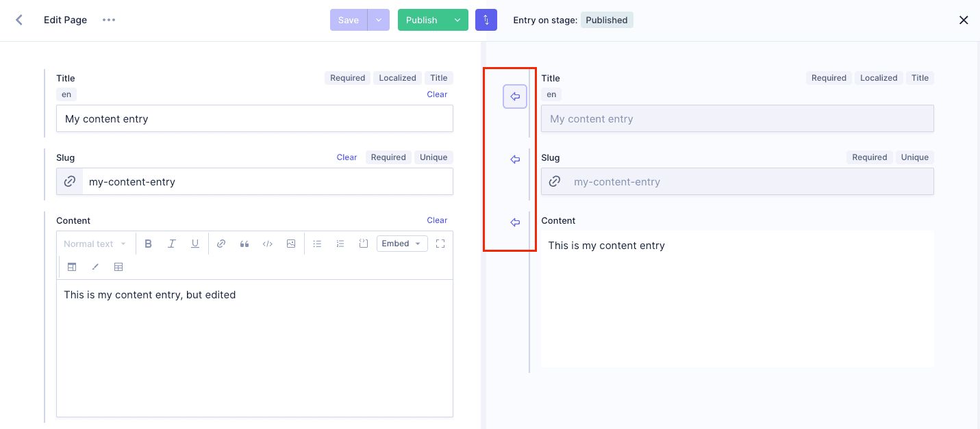Open the Normal text style dropdown
980x429 pixels.
[95, 244]
